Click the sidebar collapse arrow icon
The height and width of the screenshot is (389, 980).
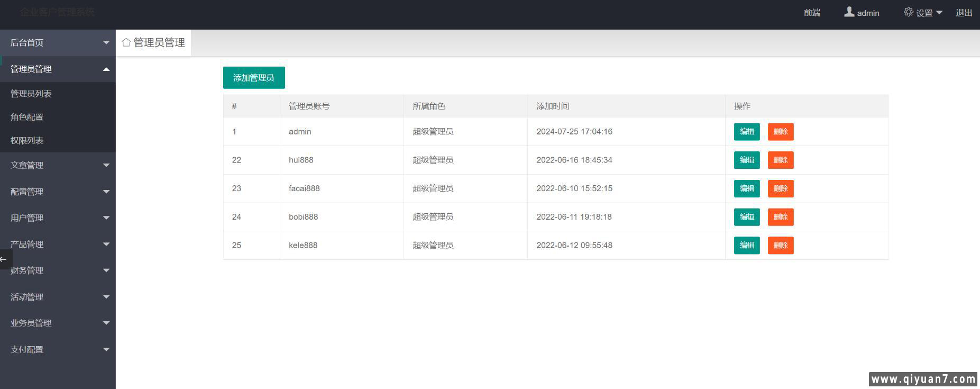4,259
